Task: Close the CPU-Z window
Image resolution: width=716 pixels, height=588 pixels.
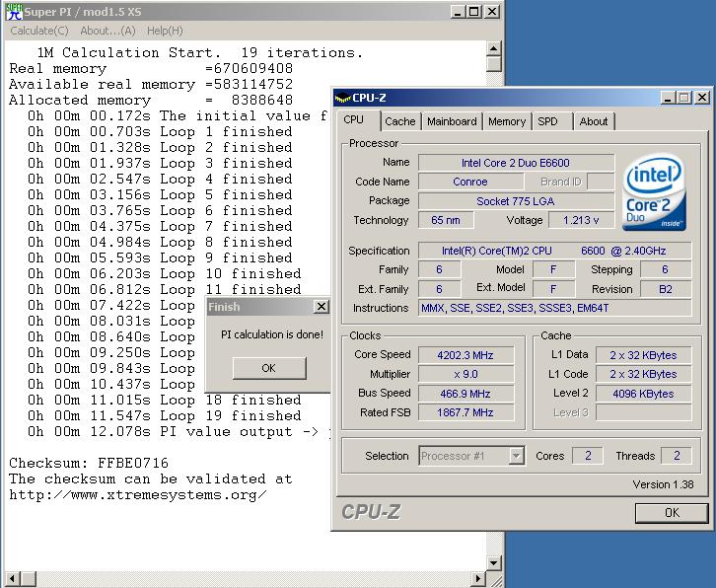Action: pyautogui.click(x=701, y=98)
